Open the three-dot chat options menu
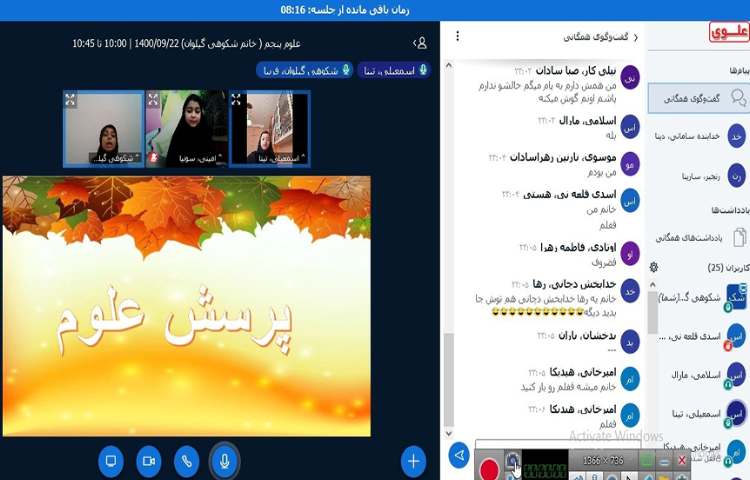 point(458,36)
